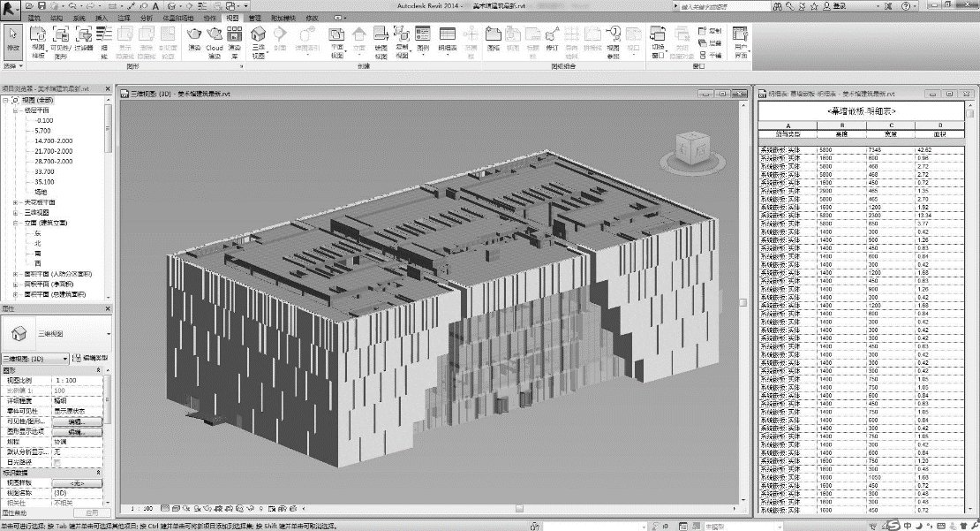This screenshot has width=980, height=531.
Task: Switch to the 管理 ribbon tab
Action: [x=254, y=19]
